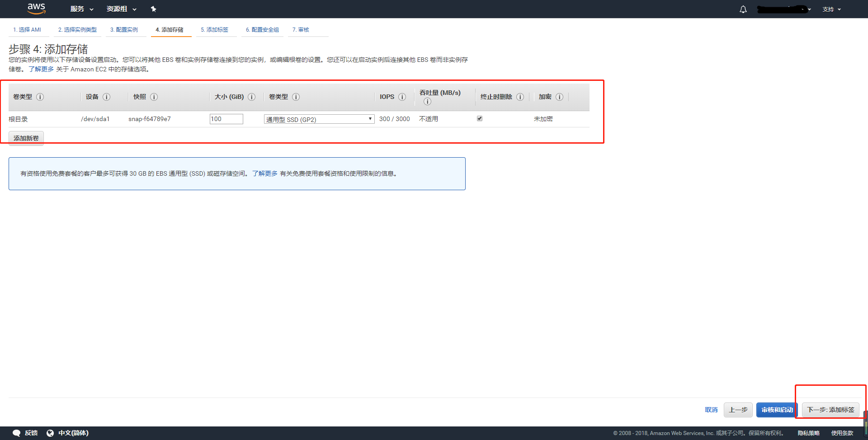This screenshot has width=868, height=440.
Task: Open the 服务 dropdown menu
Action: pyautogui.click(x=82, y=9)
